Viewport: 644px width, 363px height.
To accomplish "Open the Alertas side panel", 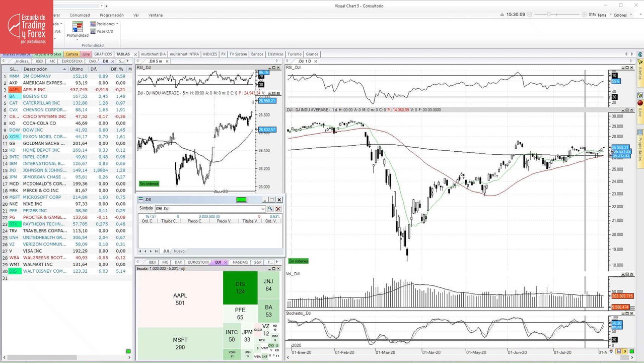I will point(640,74).
